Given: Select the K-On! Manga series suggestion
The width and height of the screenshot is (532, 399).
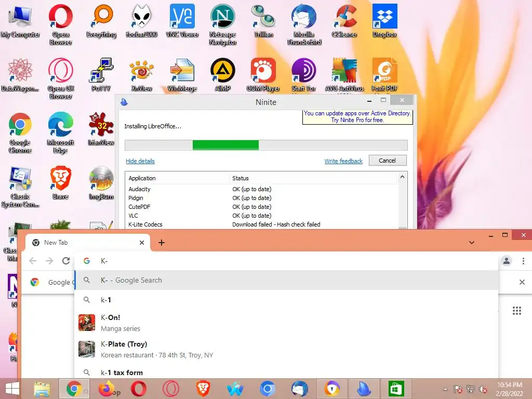Looking at the screenshot, I should click(x=286, y=323).
